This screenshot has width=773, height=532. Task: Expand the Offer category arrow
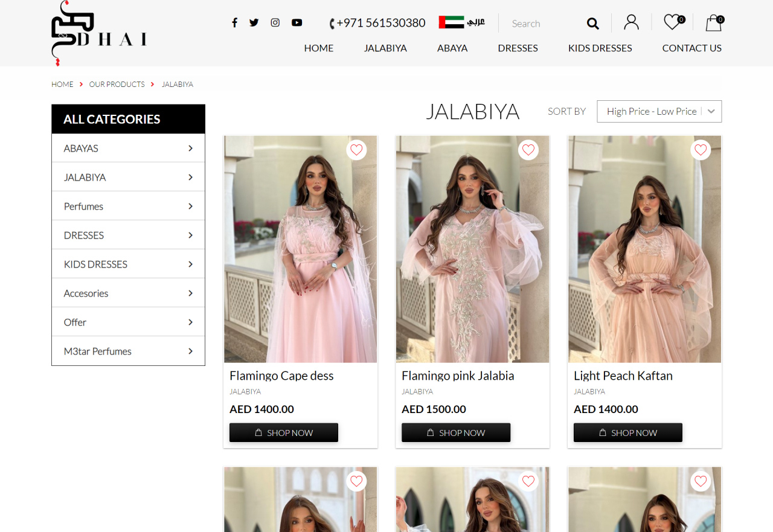point(190,322)
